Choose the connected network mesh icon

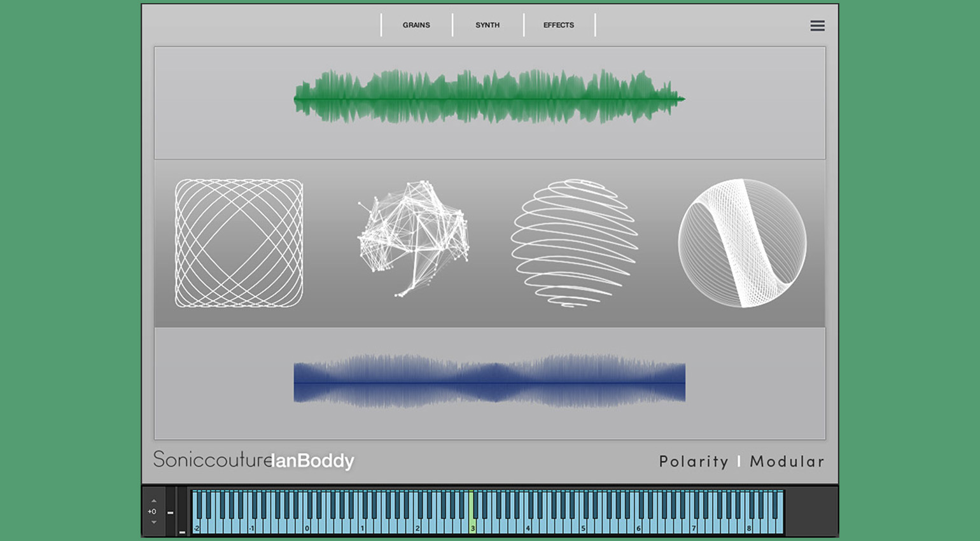(x=414, y=239)
